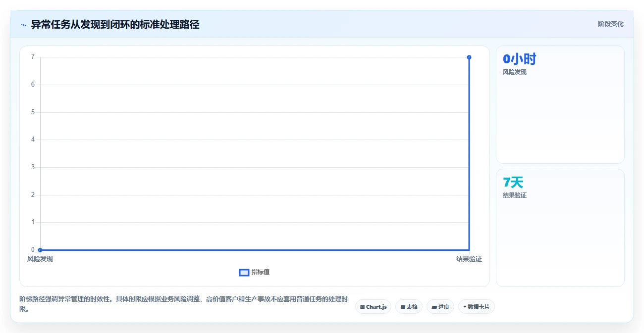This screenshot has height=333, width=644.
Task: Click the data point at 风险发现 value 0
Action: click(40, 250)
